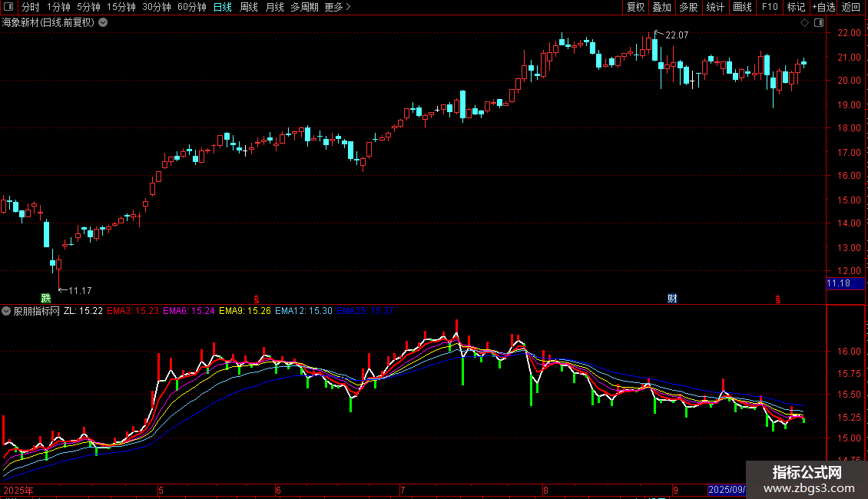Switch to 周线 weekly chart

click(x=249, y=7)
